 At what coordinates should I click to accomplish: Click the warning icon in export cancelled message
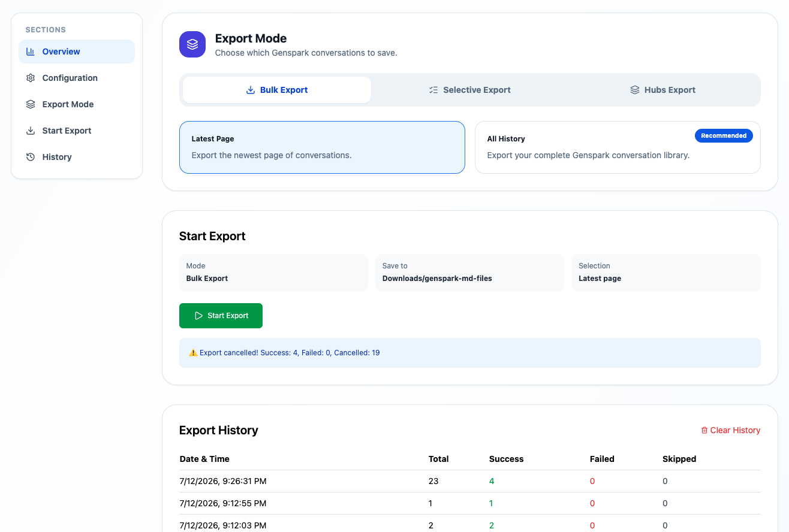click(193, 353)
